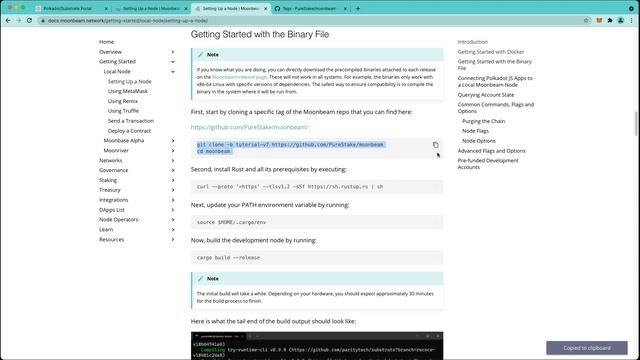Viewport: 640px width, 360px height.
Task: Click the site lock icon
Action: [x=43, y=20]
